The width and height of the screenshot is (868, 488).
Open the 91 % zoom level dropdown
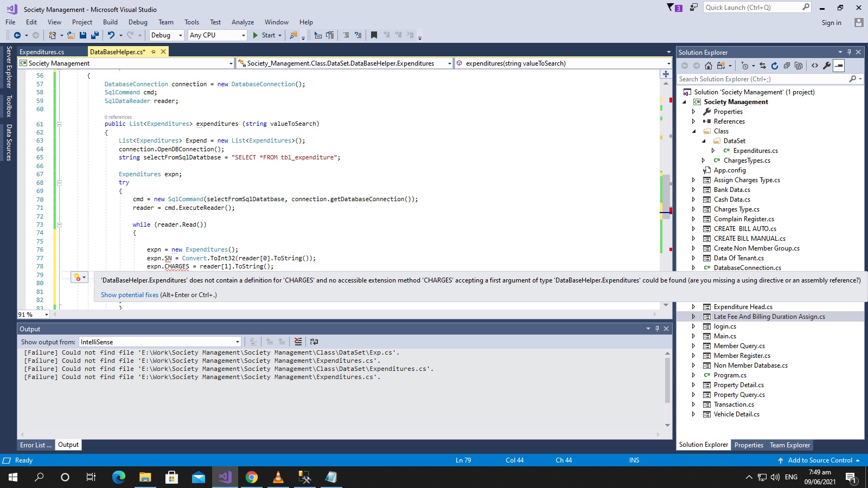[x=34, y=314]
